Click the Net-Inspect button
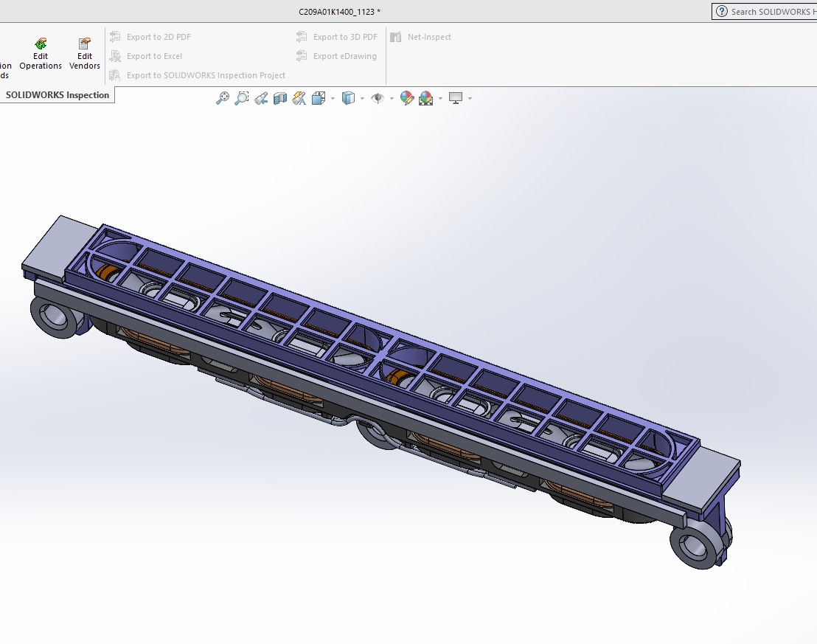Viewport: 817px width, 644px height. (x=420, y=37)
